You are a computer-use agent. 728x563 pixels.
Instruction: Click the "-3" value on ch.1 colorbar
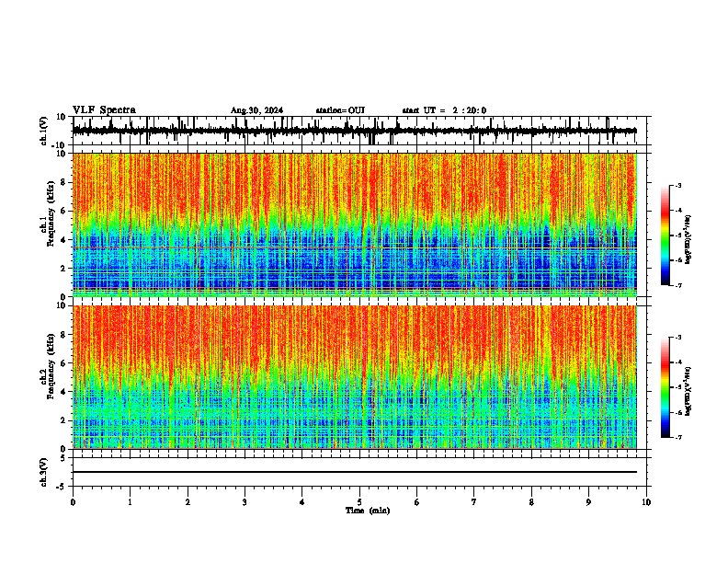click(x=678, y=185)
